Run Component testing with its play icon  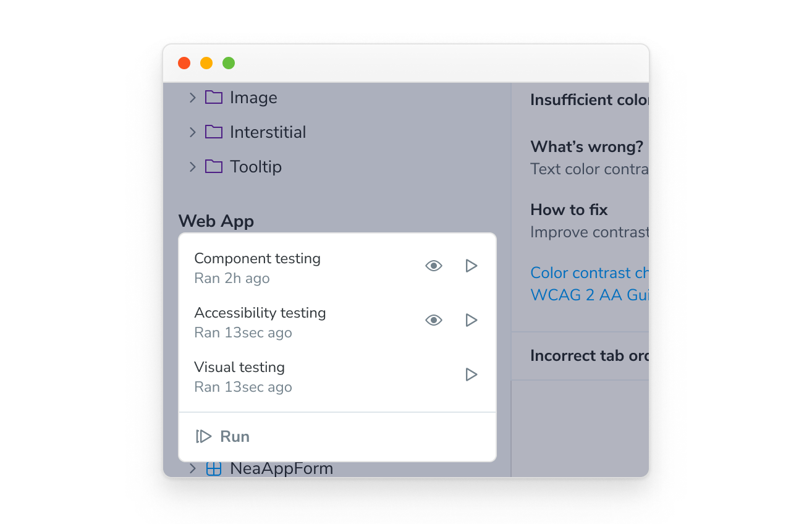[x=471, y=266]
